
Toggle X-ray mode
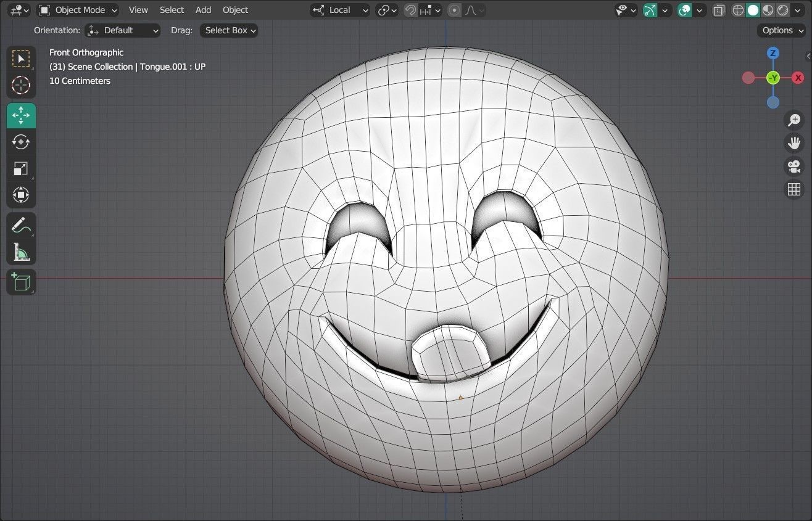[719, 10]
